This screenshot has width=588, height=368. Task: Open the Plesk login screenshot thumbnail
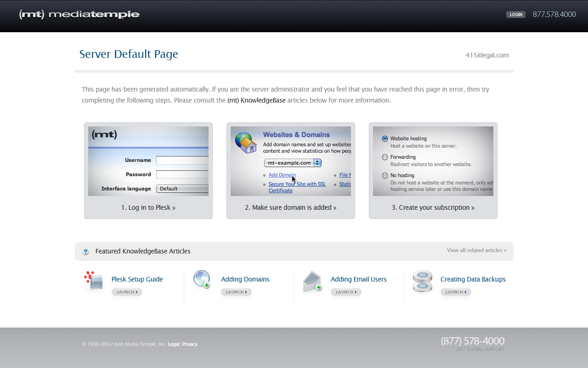(148, 161)
